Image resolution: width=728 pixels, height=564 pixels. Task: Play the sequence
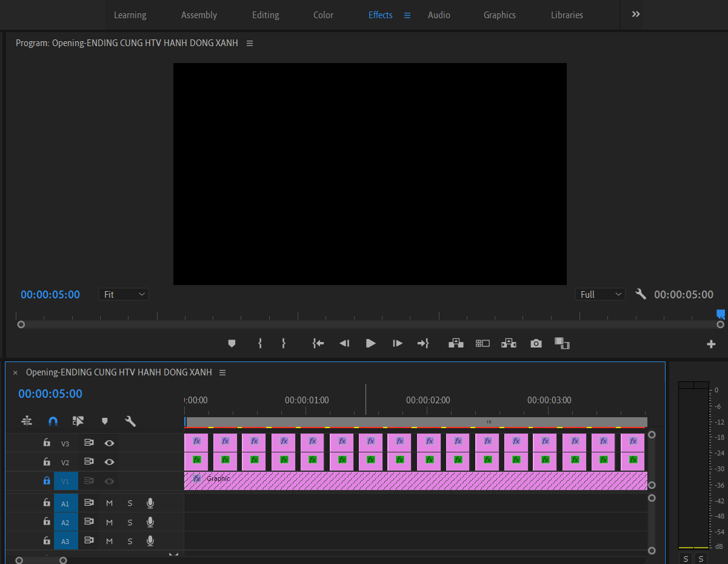(371, 343)
